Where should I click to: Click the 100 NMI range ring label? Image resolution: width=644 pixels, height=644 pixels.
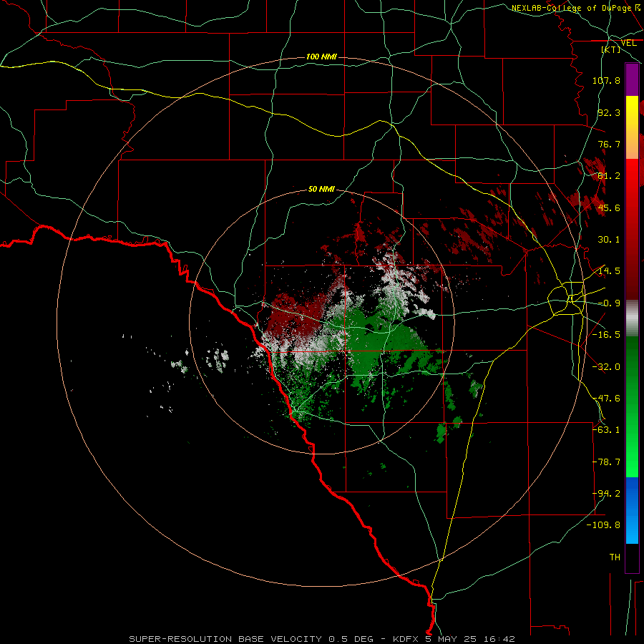[x=321, y=57]
